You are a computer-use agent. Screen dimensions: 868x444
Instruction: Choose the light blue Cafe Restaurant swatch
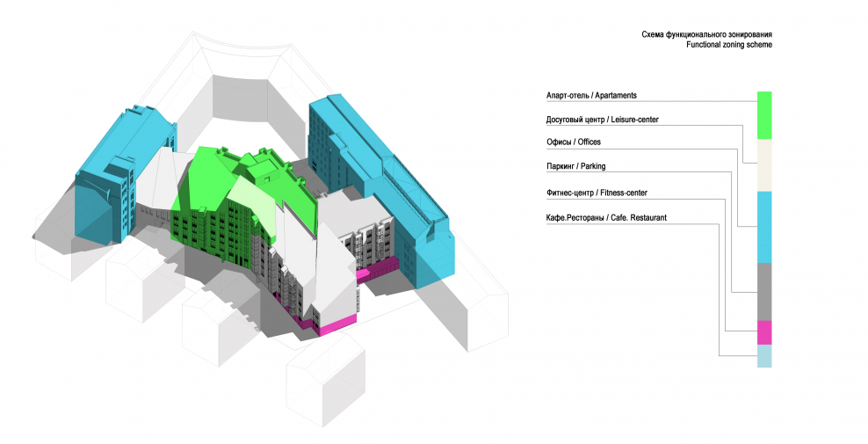click(x=763, y=356)
